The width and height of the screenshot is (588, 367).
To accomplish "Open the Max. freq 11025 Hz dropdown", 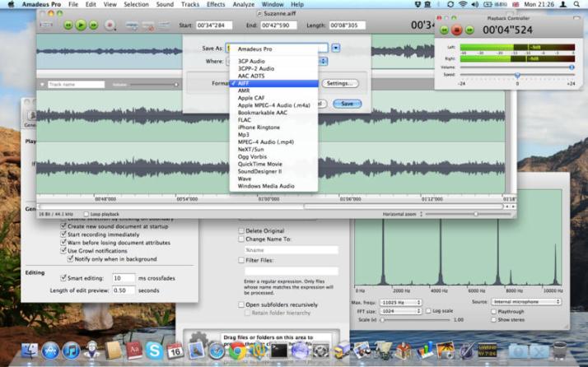I will coord(400,302).
